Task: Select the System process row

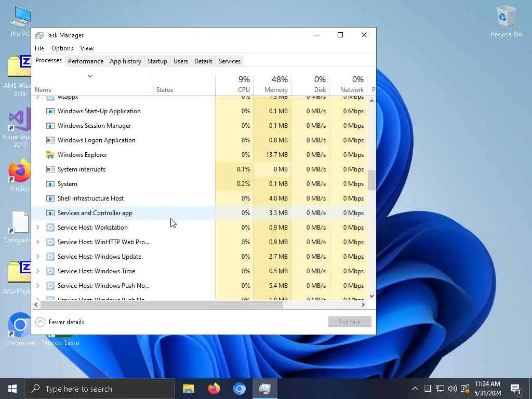Action: click(200, 184)
